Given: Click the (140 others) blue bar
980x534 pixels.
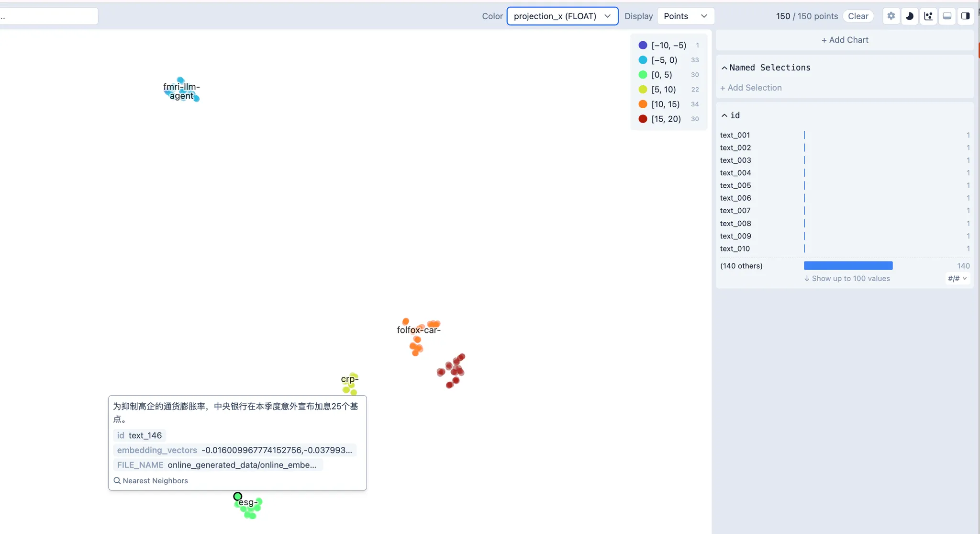Looking at the screenshot, I should [x=848, y=266].
